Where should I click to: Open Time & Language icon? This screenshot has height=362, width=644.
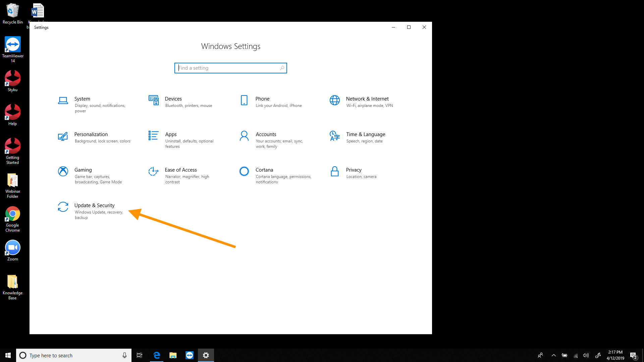(x=334, y=136)
